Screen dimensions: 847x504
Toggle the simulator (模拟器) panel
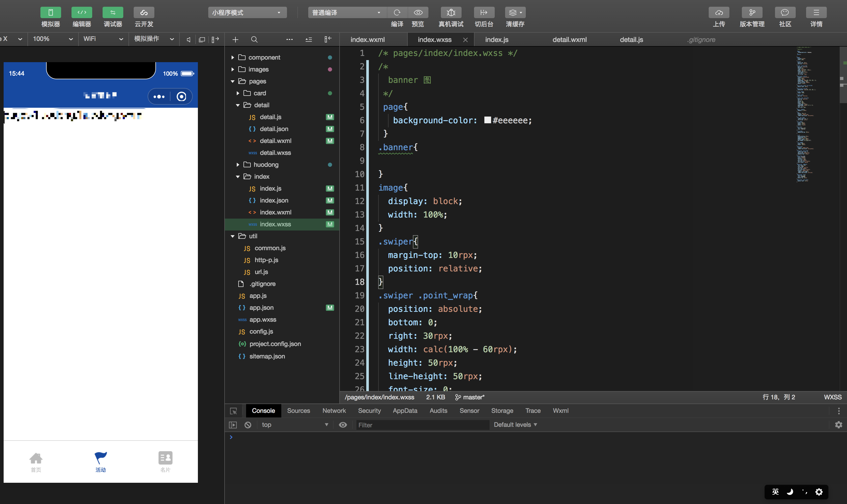[x=51, y=13]
